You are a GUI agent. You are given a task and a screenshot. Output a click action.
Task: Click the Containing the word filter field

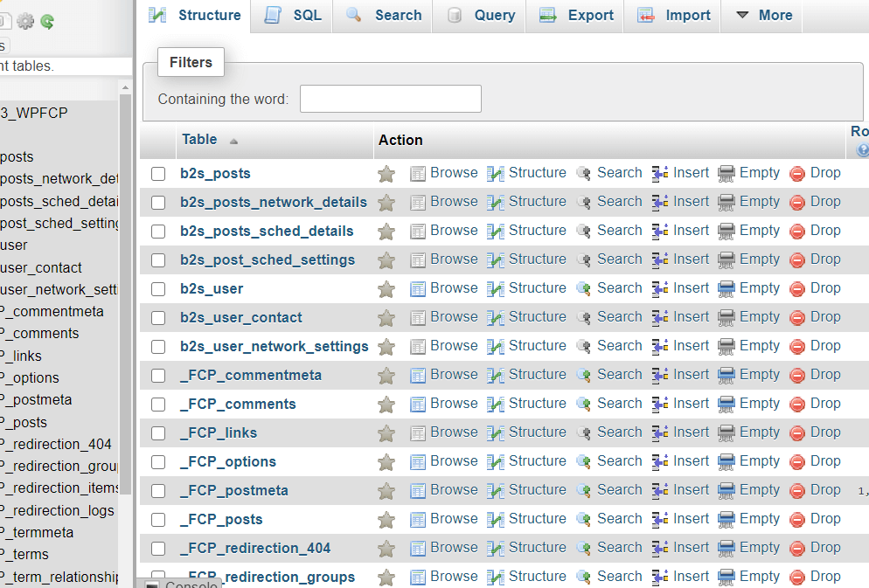(391, 99)
